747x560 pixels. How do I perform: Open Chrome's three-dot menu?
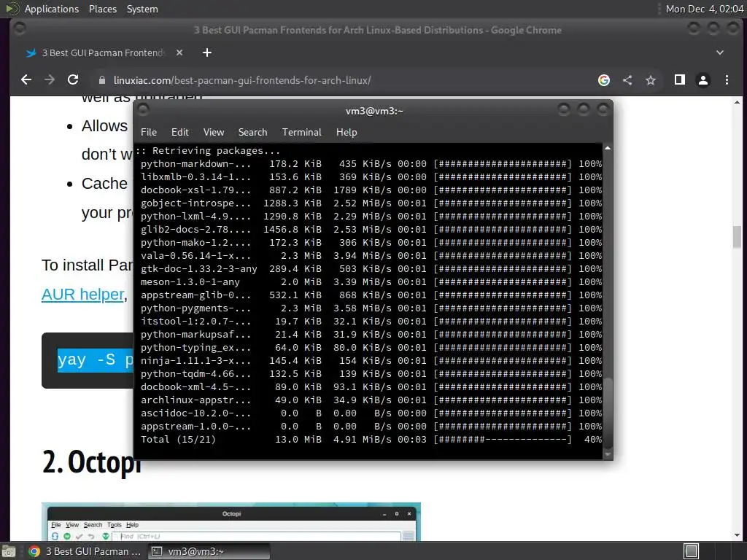pyautogui.click(x=727, y=80)
